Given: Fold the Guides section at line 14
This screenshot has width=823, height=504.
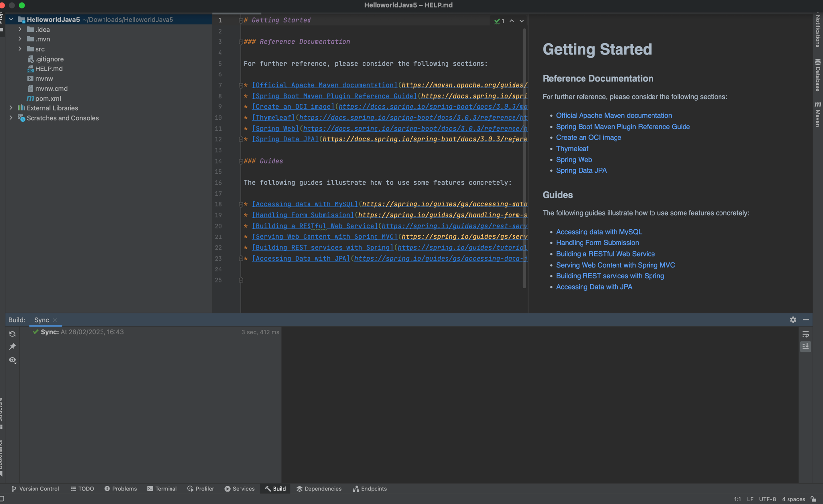Looking at the screenshot, I should (x=240, y=161).
